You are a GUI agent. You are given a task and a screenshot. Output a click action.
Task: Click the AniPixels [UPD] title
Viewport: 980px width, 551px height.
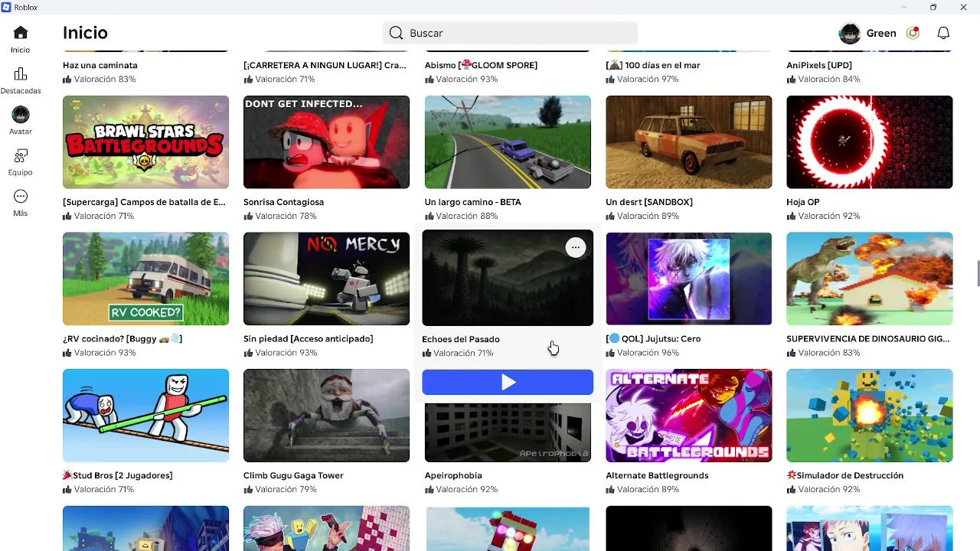coord(819,65)
